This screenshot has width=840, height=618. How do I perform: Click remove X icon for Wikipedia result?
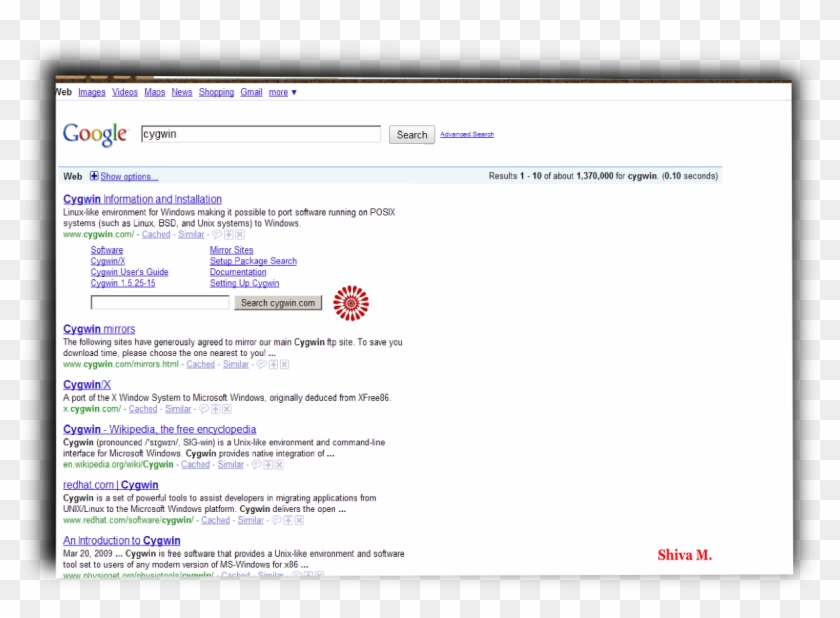coord(279,465)
